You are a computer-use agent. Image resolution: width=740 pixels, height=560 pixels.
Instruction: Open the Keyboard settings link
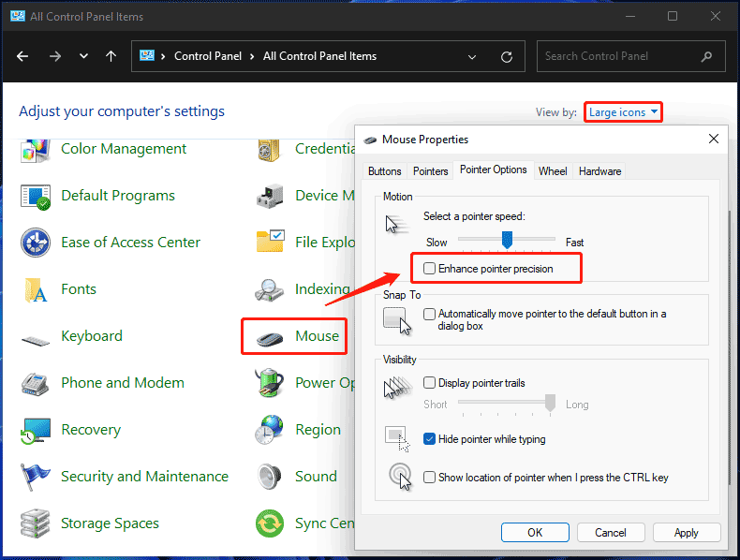point(92,336)
